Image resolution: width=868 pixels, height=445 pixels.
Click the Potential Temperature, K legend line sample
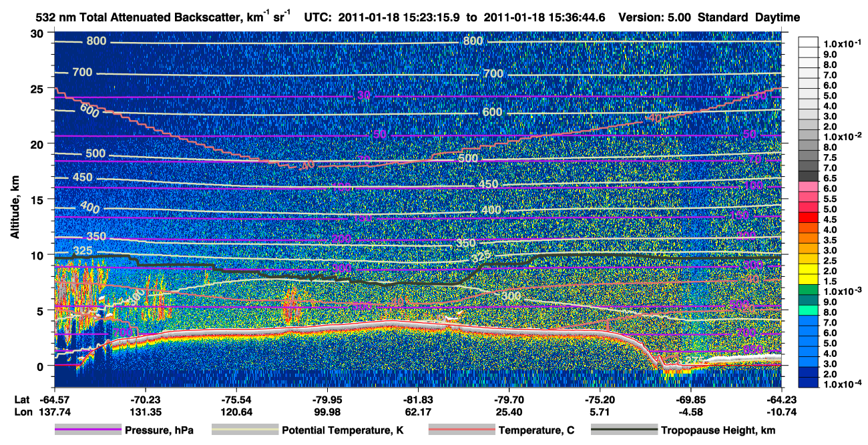click(x=245, y=430)
